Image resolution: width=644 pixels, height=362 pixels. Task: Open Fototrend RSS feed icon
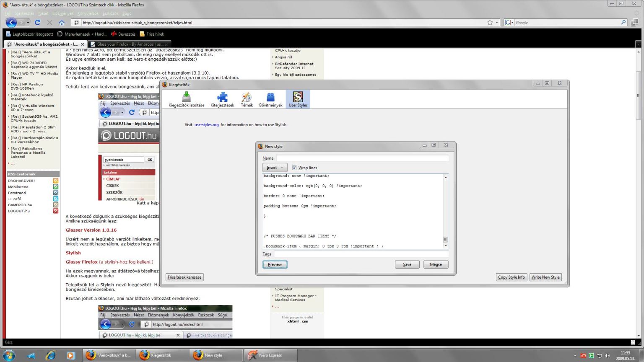(55, 193)
